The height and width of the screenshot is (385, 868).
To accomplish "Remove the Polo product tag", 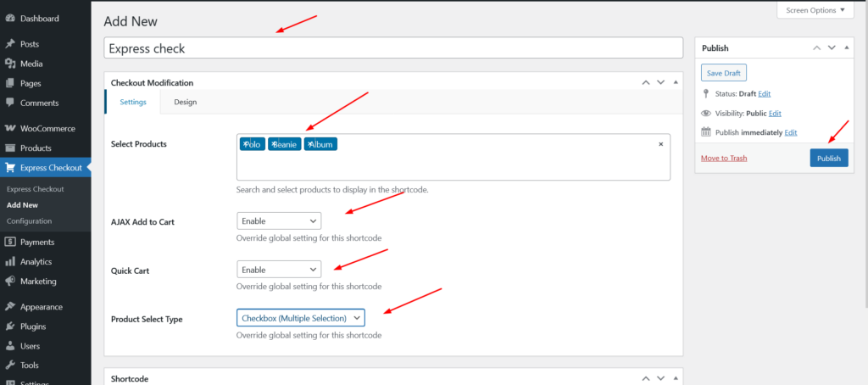I will click(246, 144).
